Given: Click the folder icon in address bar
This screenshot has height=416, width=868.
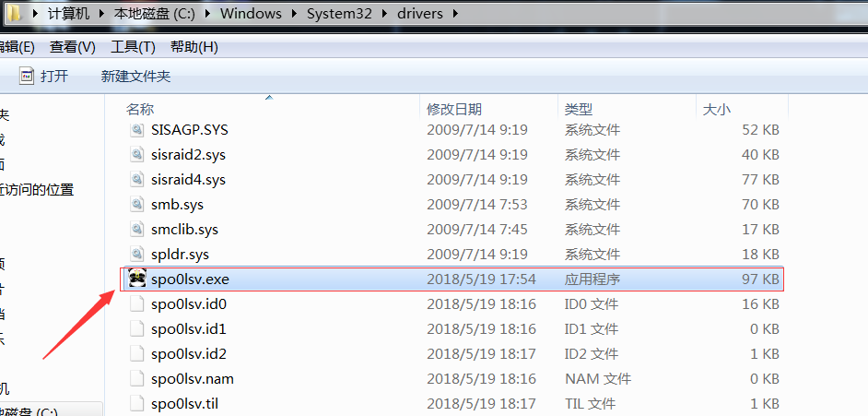Looking at the screenshot, I should tap(10, 14).
